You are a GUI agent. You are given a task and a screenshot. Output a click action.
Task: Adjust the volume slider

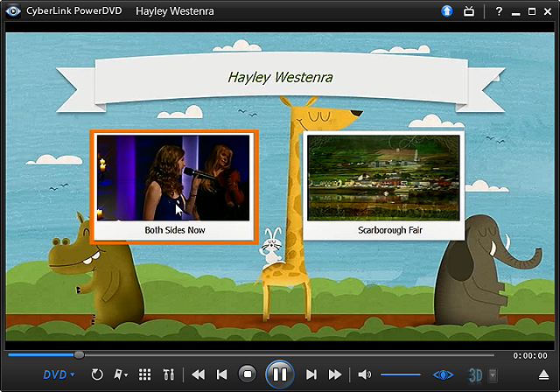coord(401,374)
